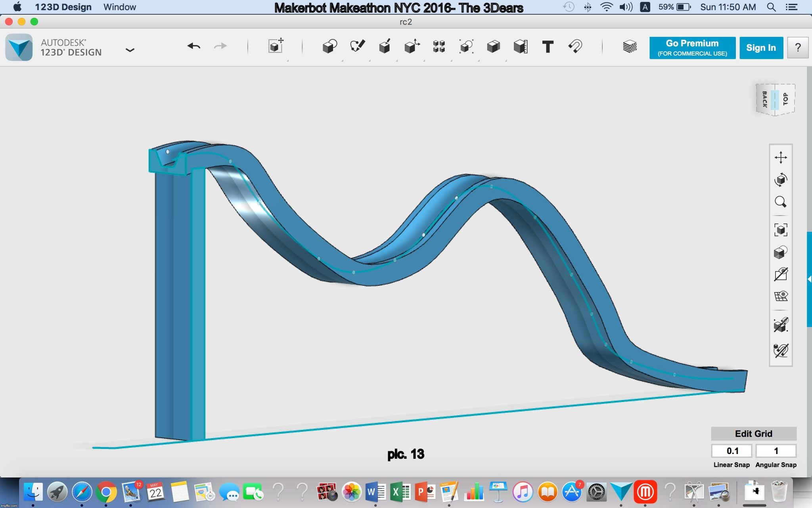Open Microsoft Word from the Dock
The width and height of the screenshot is (812, 508).
point(375,492)
